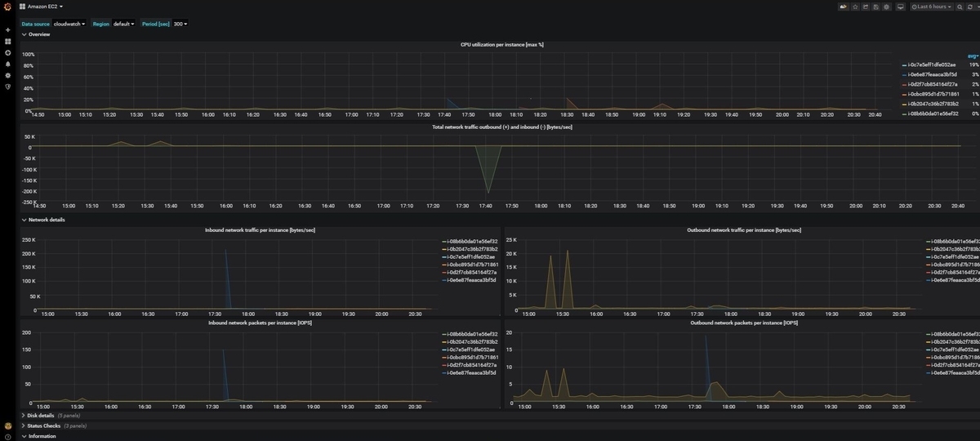Click the Inbound network traffic per instance title

coord(260,230)
